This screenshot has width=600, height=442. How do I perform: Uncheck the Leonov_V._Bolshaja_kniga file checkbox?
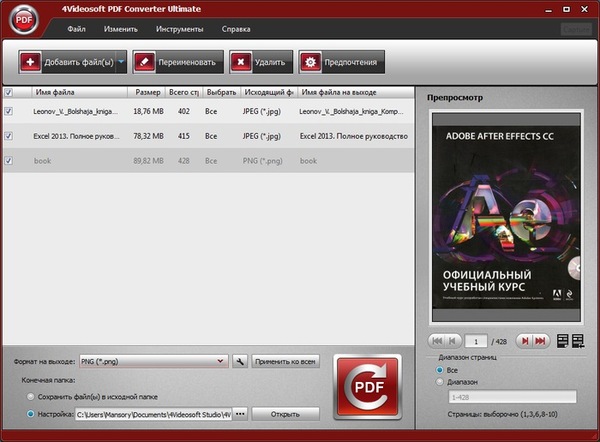coord(9,111)
